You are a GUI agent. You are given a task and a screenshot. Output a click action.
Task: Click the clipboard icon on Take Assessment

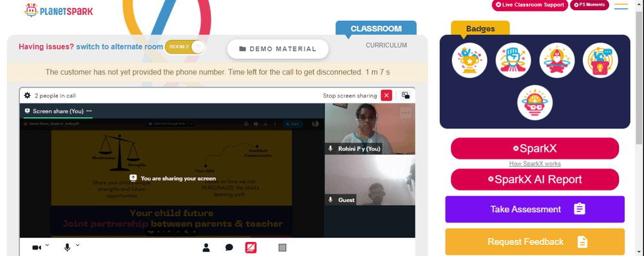pos(580,209)
